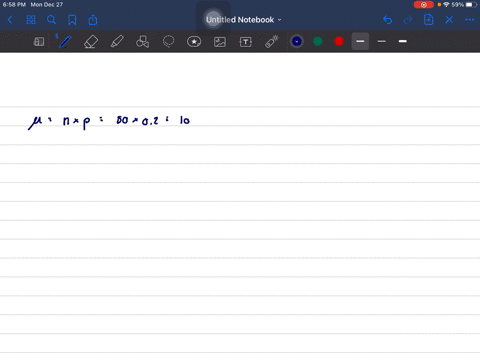This screenshot has width=480, height=360.
Task: Open the Untitled Notebook title dropdown
Action: point(243,20)
